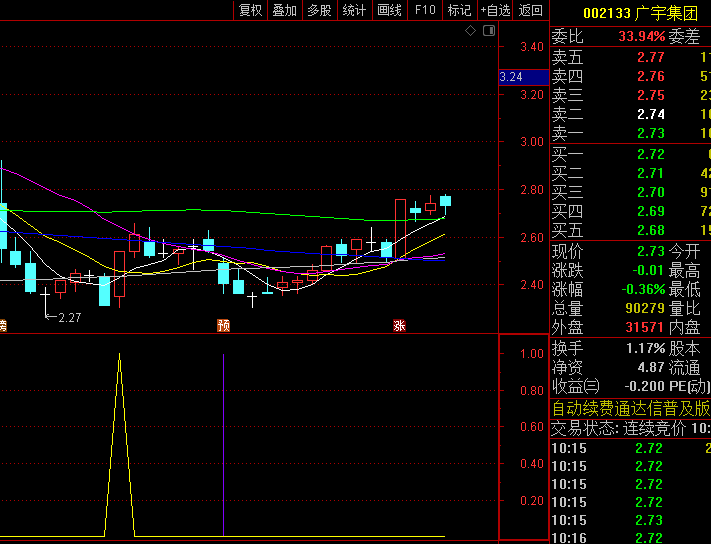Click the 买一 bid price row
Viewport: 711px width, 544px height.
click(630, 154)
